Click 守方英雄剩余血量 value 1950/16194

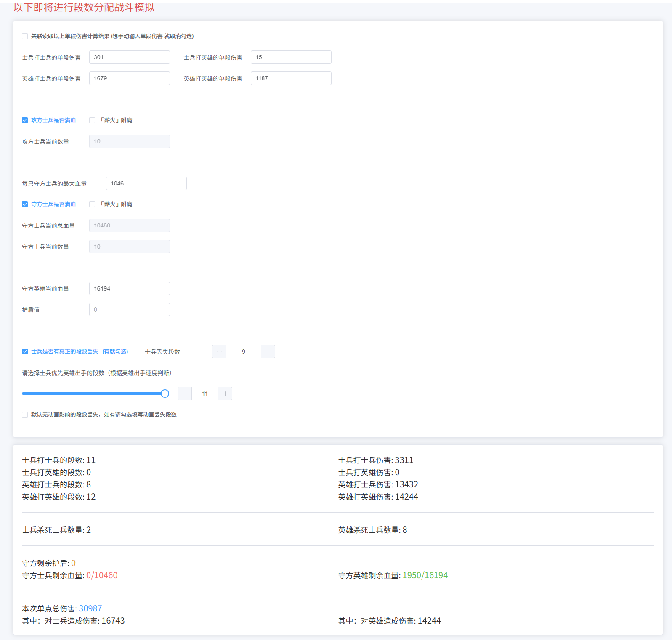(x=425, y=575)
